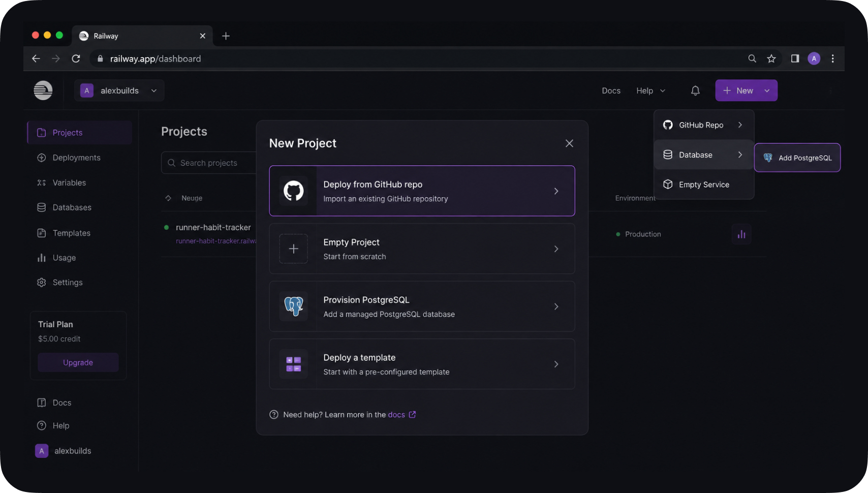Click the browser reload icon

click(x=76, y=58)
